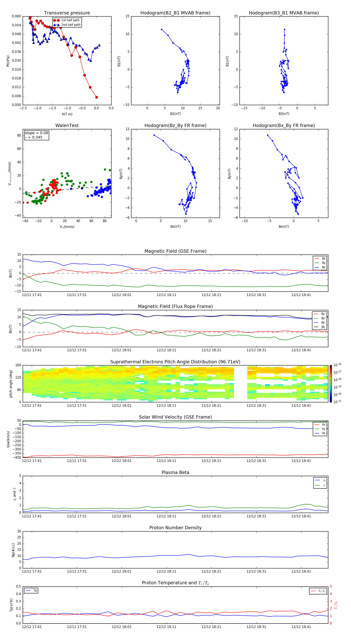Click the 'Magnetic Field (Flux Rope Frame)' title

175,306
